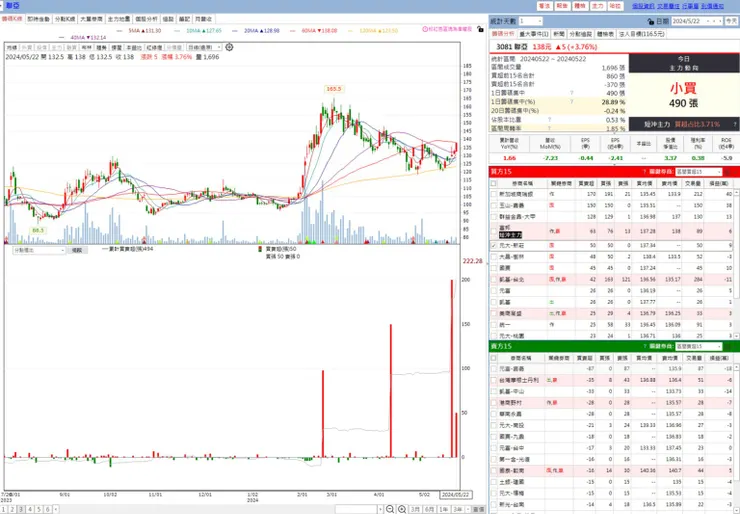Click the help icon beside 1日籌碼集中 490 張
The image size is (740, 514).
coord(572,93)
